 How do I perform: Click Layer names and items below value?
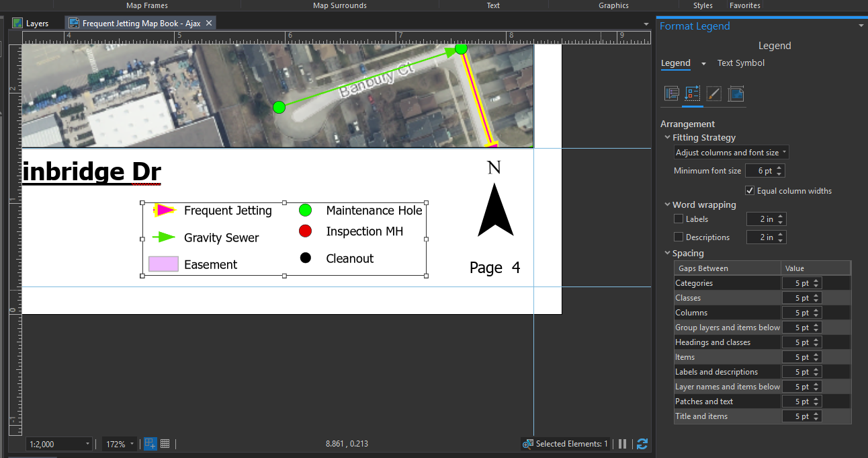(801, 387)
